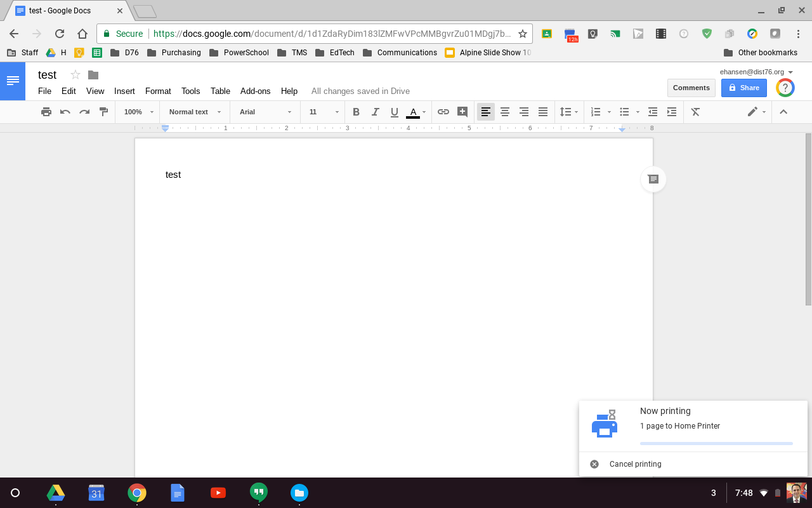The height and width of the screenshot is (508, 812).
Task: Open the Arial font dropdown
Action: 265,112
